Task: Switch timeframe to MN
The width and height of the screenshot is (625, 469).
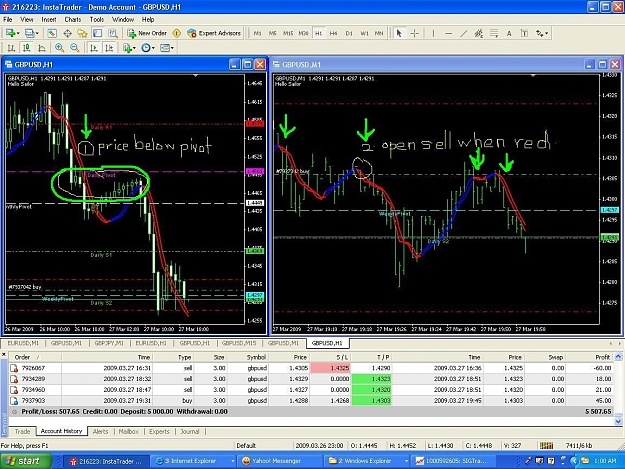Action: coord(379,33)
